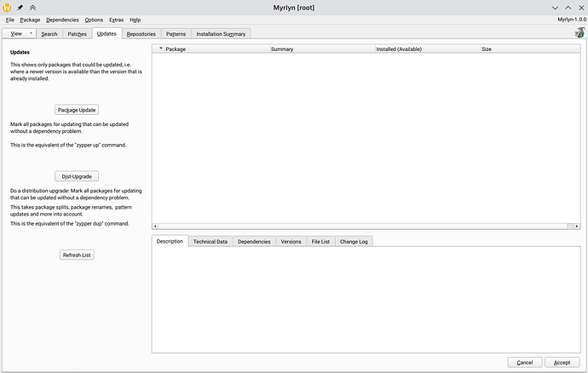Toggle sort arrow on Package column
Screen dimensions: 588x373
click(160, 49)
